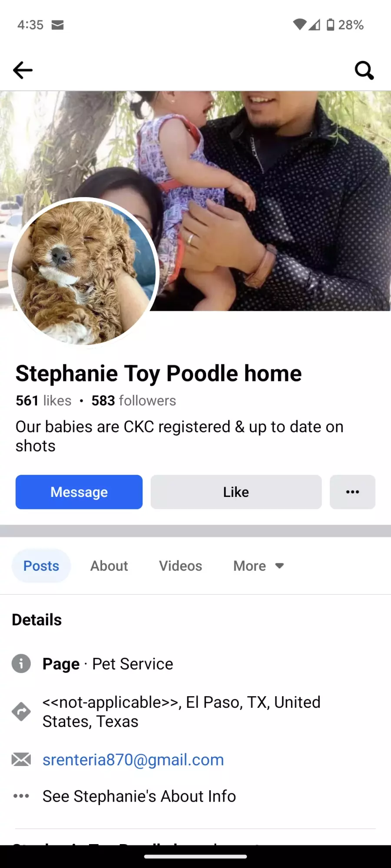Tap the three-dots icon beside About Info
391x868 pixels.
[x=21, y=796]
